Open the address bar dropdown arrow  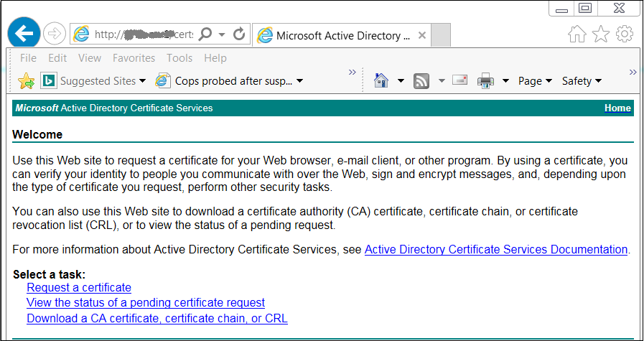[222, 34]
